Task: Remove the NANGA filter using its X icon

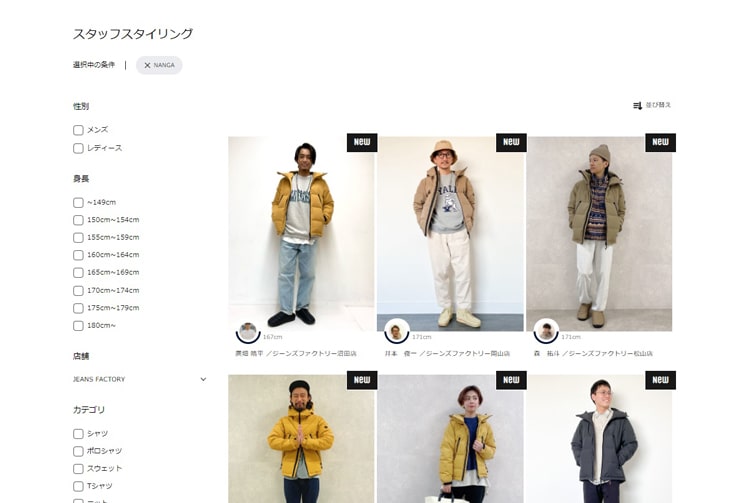Action: click(147, 66)
